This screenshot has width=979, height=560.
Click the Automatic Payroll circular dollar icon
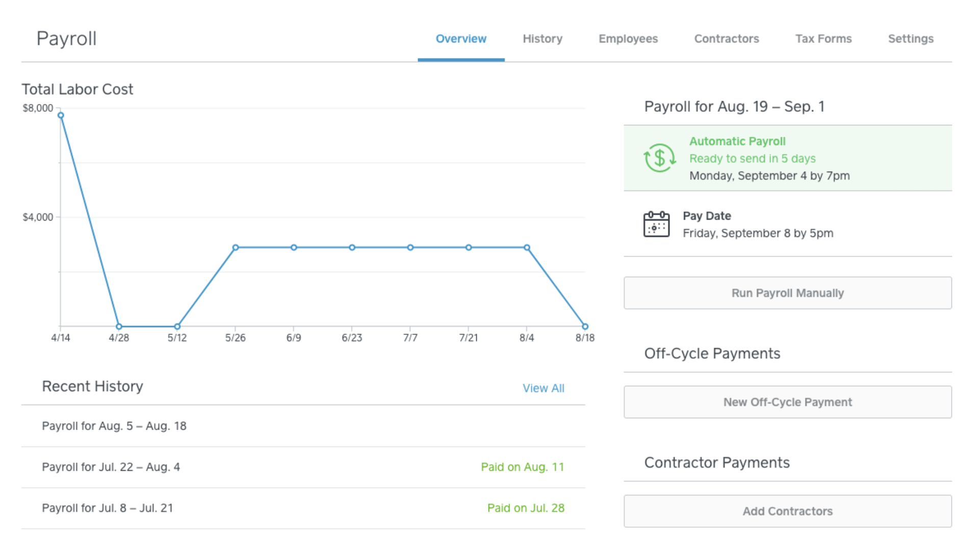pyautogui.click(x=658, y=158)
